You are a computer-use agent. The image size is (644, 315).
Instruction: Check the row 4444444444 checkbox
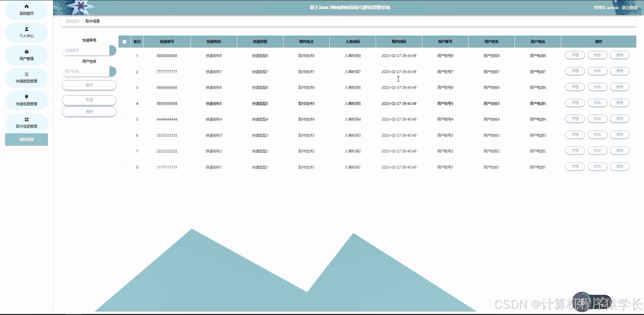124,120
